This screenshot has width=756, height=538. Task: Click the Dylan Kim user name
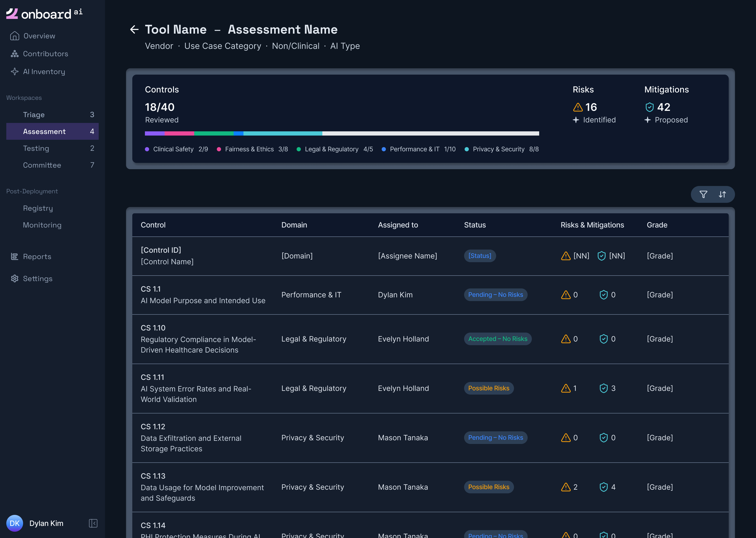tap(46, 524)
